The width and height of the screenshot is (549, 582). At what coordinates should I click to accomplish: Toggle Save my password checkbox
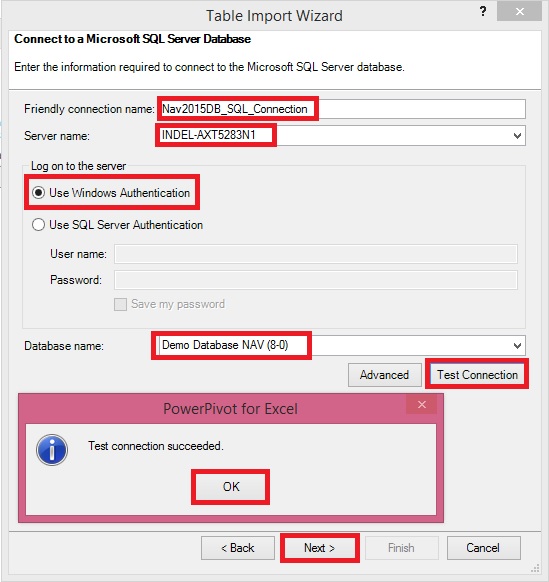(x=120, y=304)
